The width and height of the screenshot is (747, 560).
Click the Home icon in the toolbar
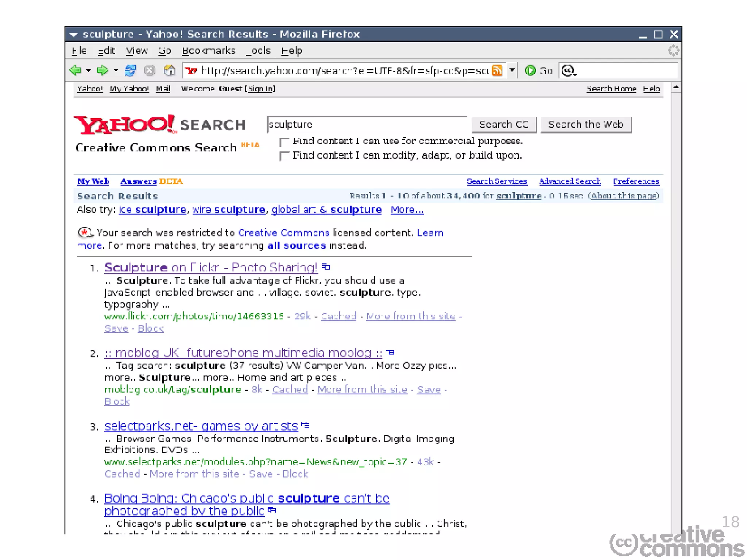[169, 70]
